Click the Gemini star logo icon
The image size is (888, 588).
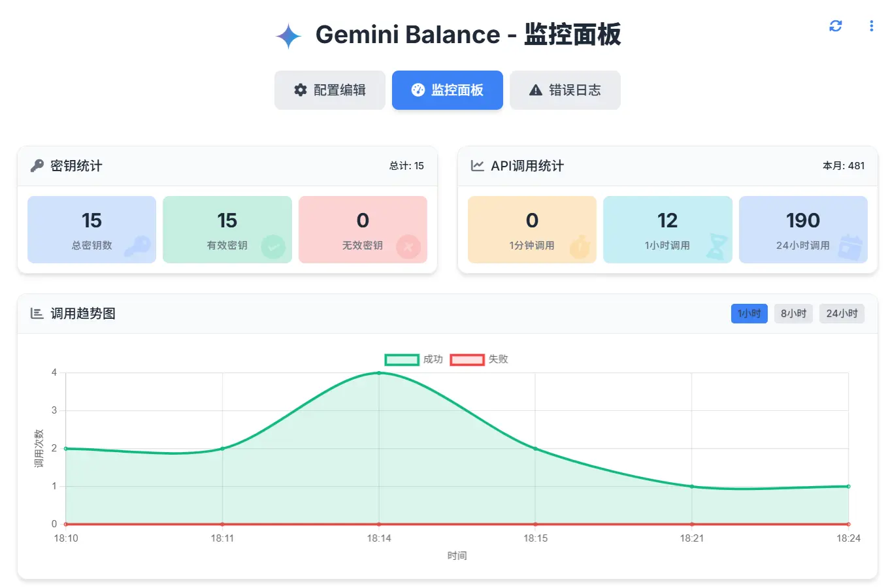[x=288, y=36]
